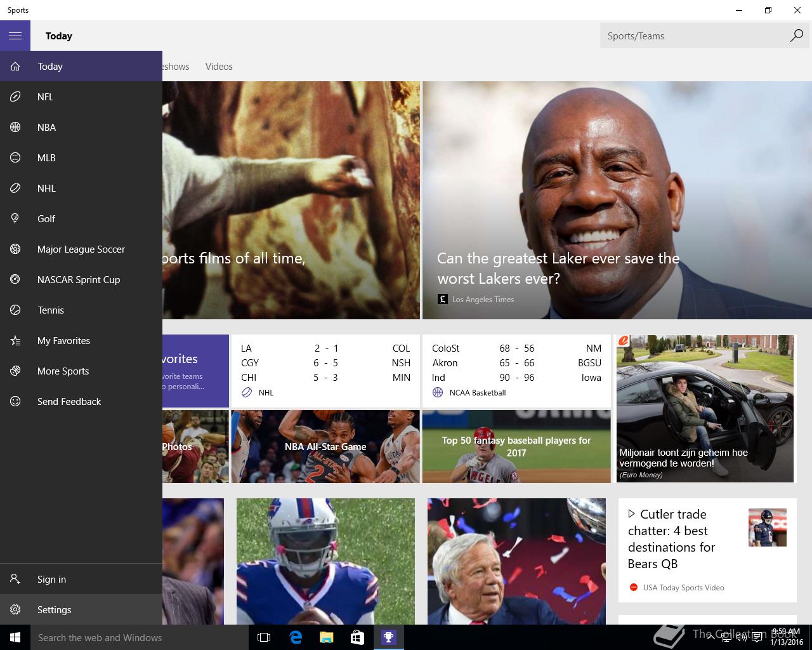This screenshot has width=812, height=650.
Task: Select NHL label in sidebar
Action: (x=46, y=188)
